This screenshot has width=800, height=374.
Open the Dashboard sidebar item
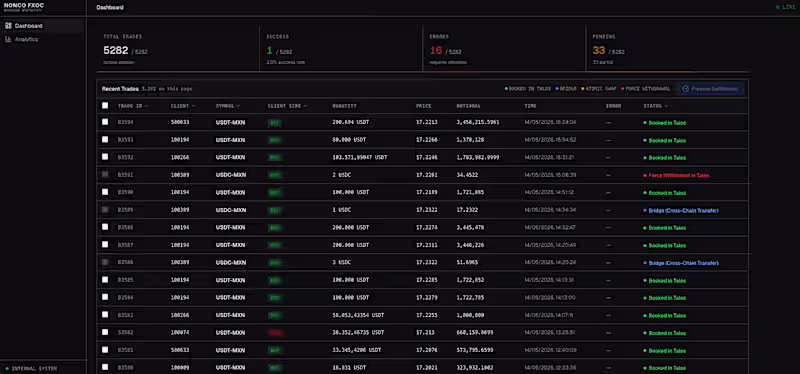point(43,26)
